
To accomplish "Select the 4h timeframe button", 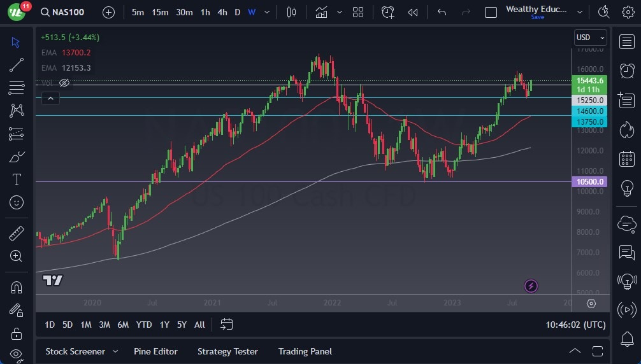I will click(222, 12).
